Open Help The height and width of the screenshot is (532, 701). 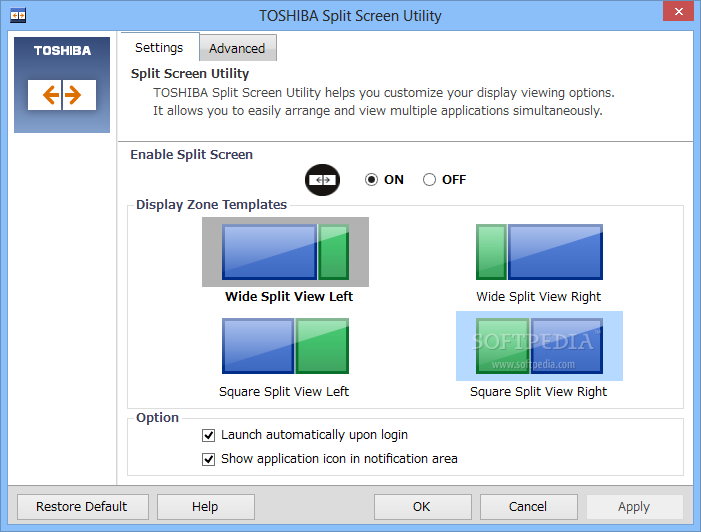[206, 507]
